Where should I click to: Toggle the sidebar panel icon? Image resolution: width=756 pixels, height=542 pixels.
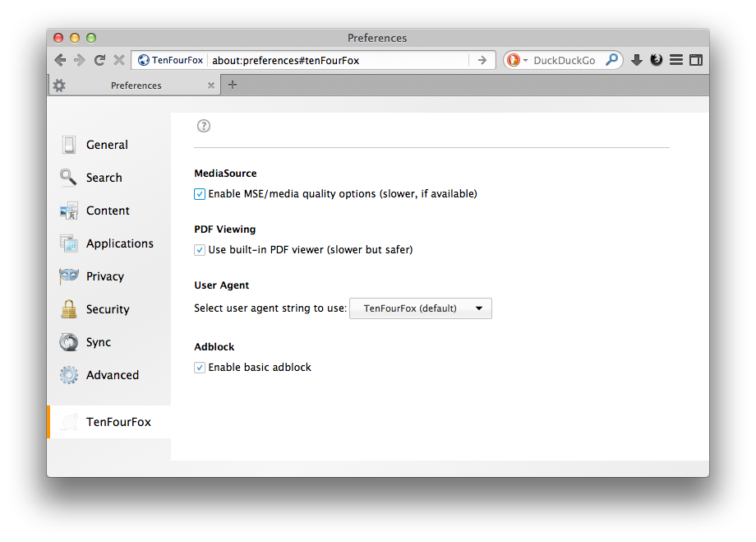point(696,60)
